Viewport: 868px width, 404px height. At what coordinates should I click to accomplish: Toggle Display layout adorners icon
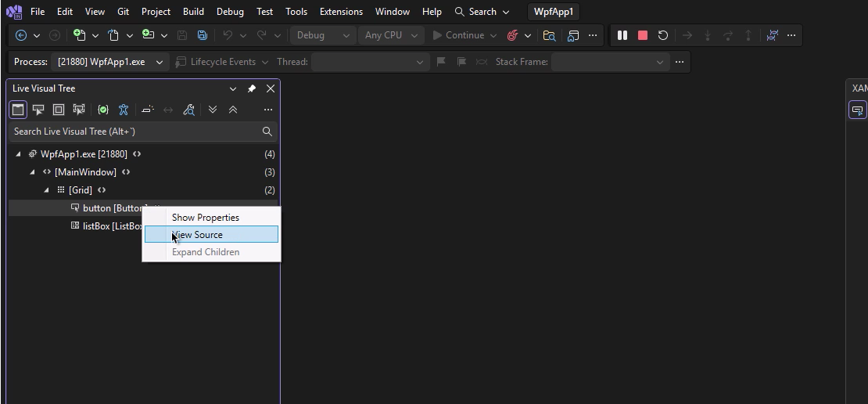tap(59, 110)
